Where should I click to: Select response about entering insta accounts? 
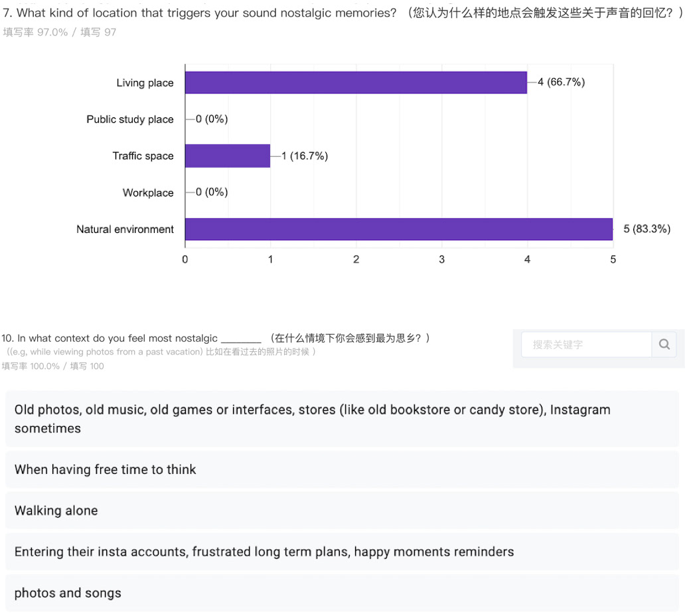tap(342, 552)
